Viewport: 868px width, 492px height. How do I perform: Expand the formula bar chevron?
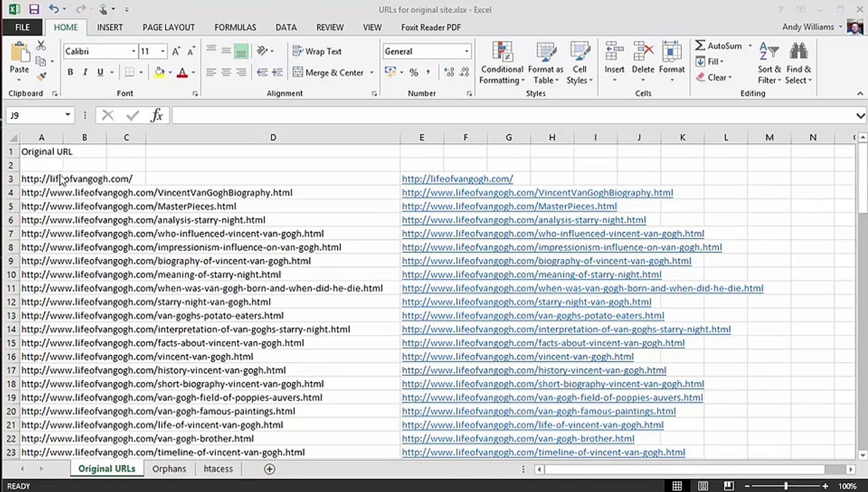click(x=860, y=115)
